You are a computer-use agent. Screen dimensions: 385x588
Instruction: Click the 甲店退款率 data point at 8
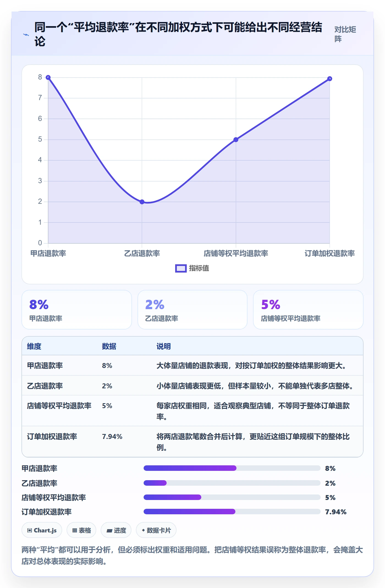pos(48,78)
